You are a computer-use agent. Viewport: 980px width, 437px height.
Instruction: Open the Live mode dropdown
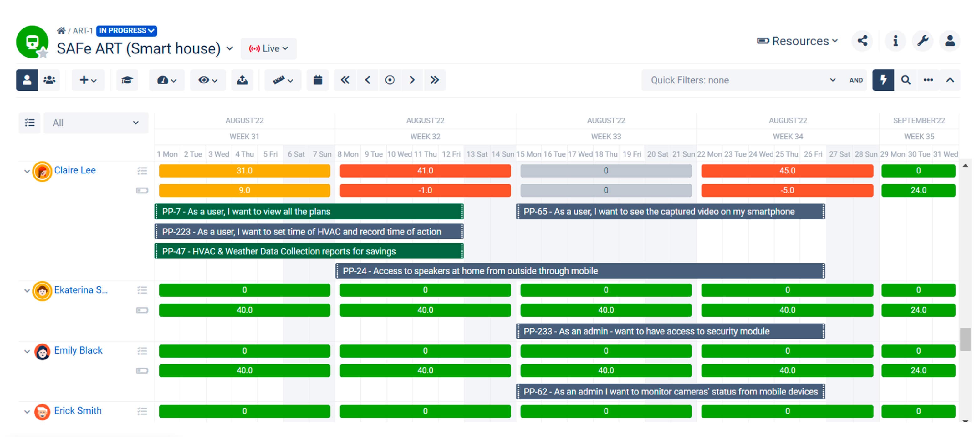[x=268, y=48]
